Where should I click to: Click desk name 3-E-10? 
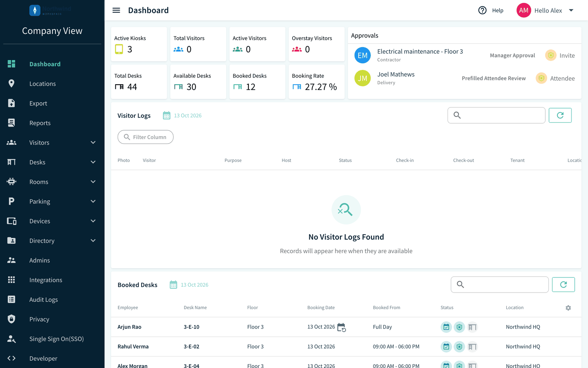191,327
